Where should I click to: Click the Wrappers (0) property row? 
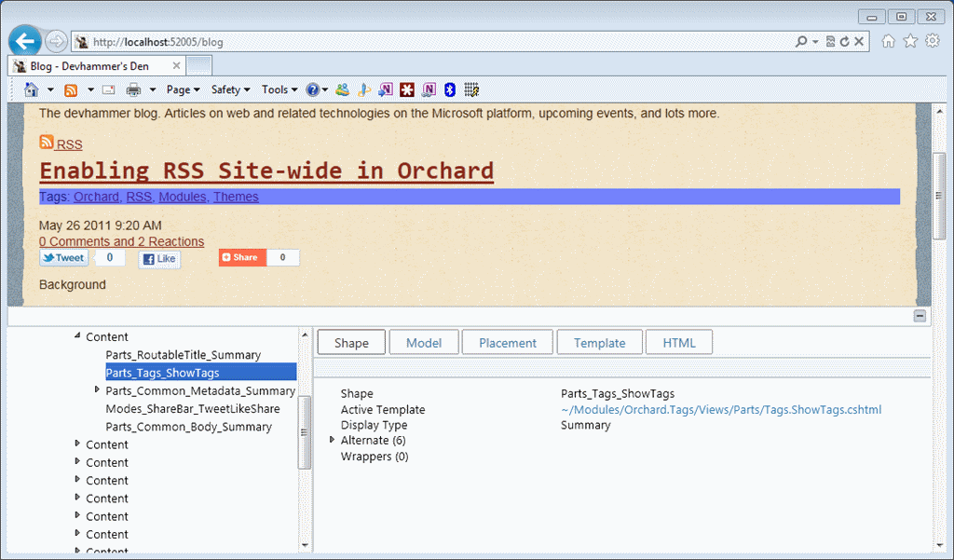coord(375,457)
